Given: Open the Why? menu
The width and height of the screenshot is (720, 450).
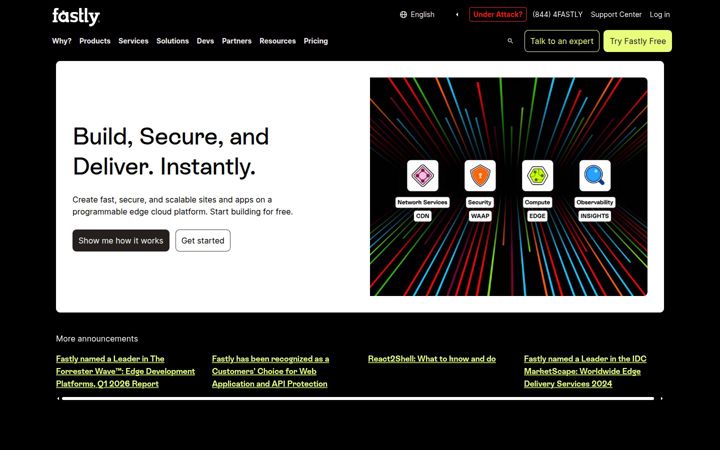Looking at the screenshot, I should pos(62,41).
